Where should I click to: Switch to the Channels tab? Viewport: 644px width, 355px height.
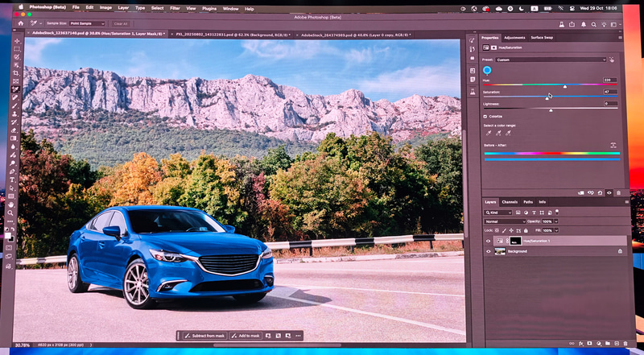[x=510, y=202]
